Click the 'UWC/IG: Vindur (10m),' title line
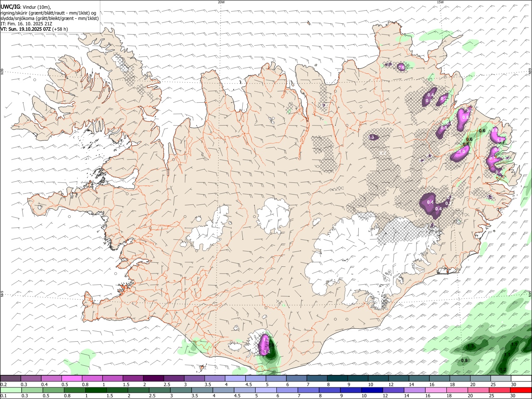 (26, 7)
